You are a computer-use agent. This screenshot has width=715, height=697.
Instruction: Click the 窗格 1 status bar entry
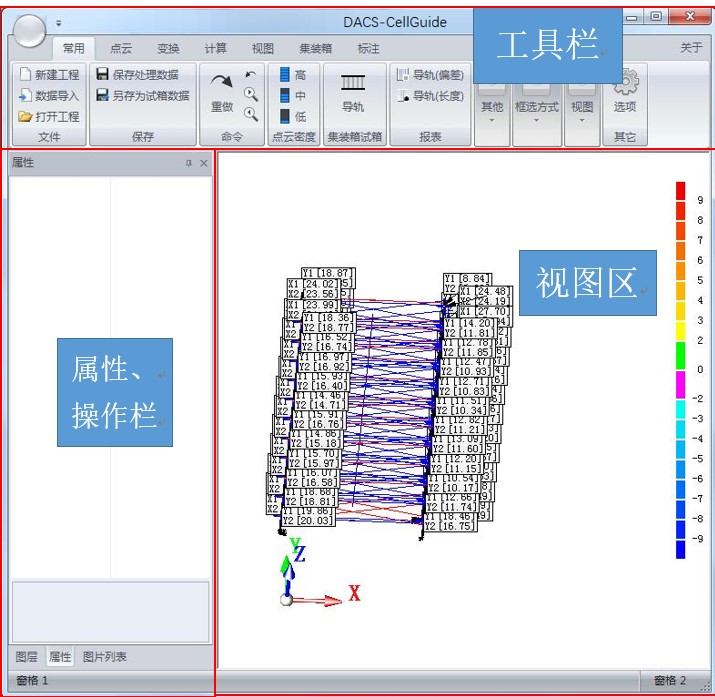[x=32, y=681]
